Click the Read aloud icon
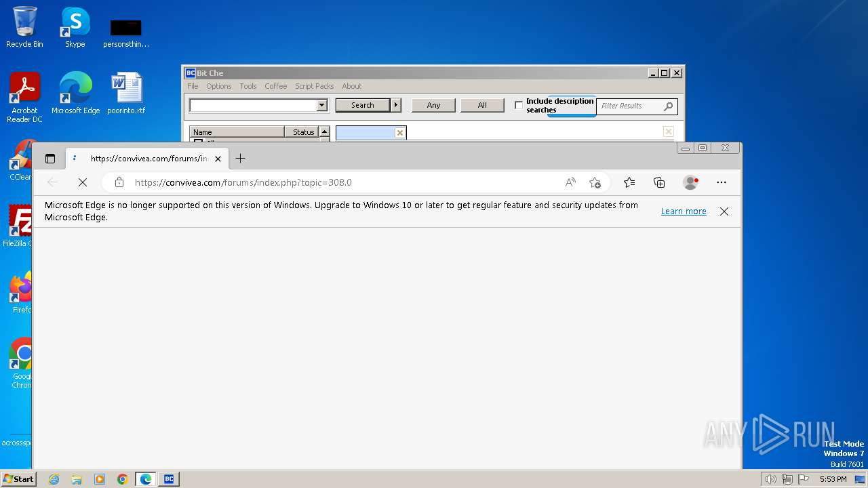Screen dimensions: 868x488 pos(570,182)
